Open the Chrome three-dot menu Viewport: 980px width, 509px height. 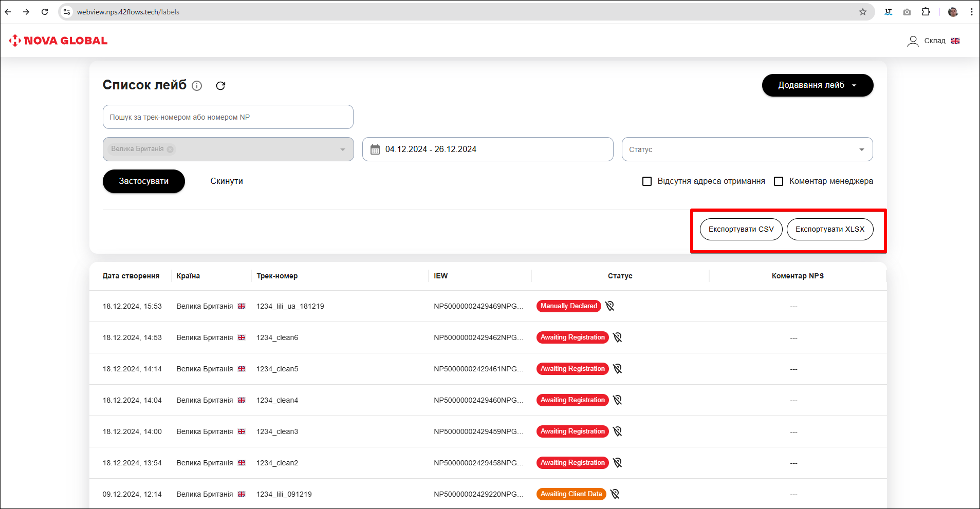pyautogui.click(x=971, y=12)
